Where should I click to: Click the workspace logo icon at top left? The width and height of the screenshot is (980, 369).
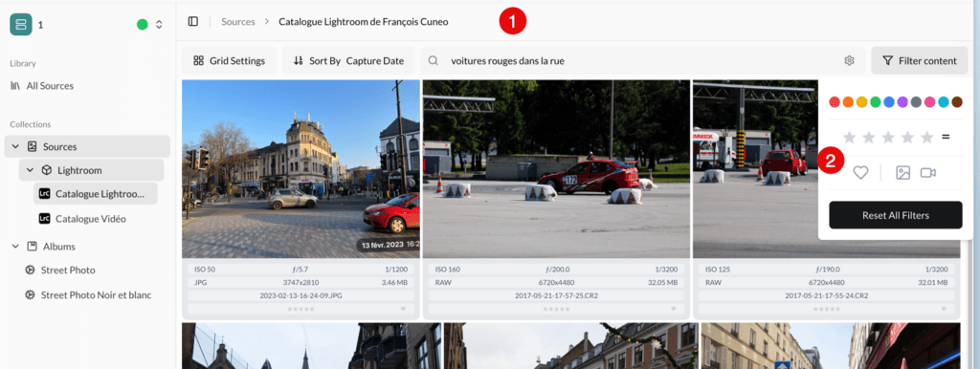(21, 24)
